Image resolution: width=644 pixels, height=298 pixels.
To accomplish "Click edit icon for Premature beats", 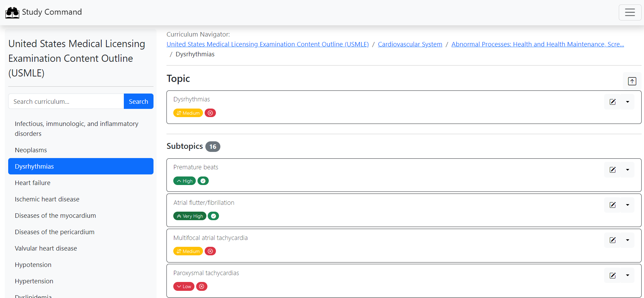I will tap(613, 170).
